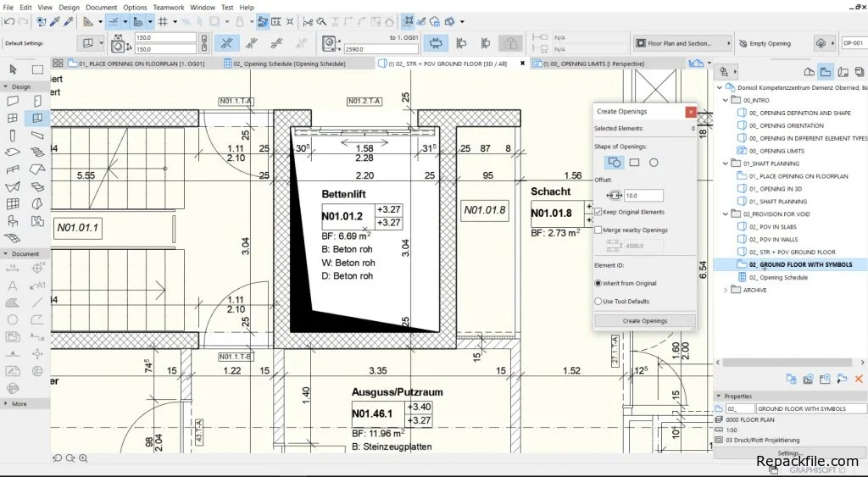Enable Merge nearby Openings checkbox
The image size is (868, 477).
(x=598, y=230)
